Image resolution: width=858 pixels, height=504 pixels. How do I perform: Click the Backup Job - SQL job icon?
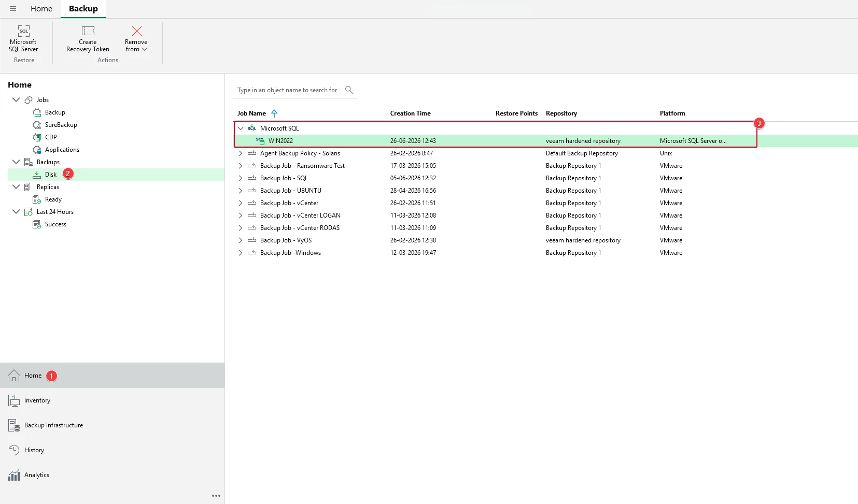(x=252, y=178)
